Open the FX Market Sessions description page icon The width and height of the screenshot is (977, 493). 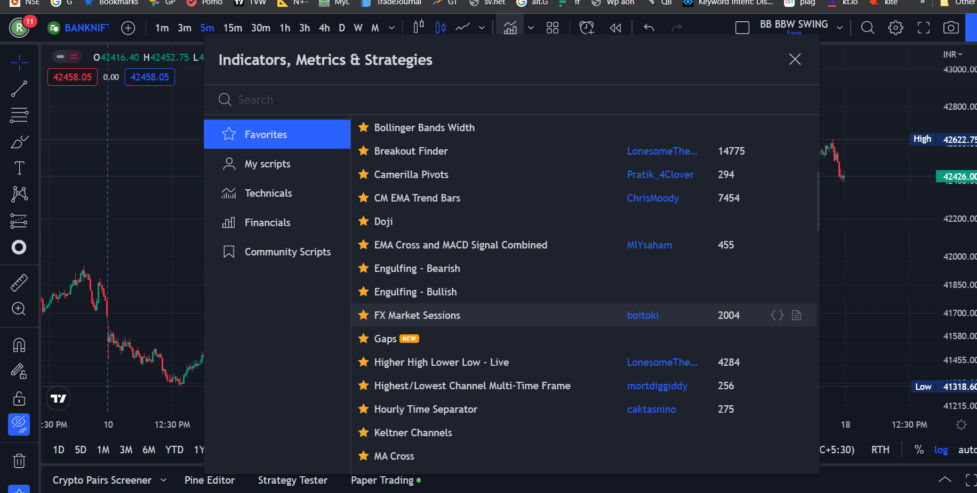click(796, 315)
